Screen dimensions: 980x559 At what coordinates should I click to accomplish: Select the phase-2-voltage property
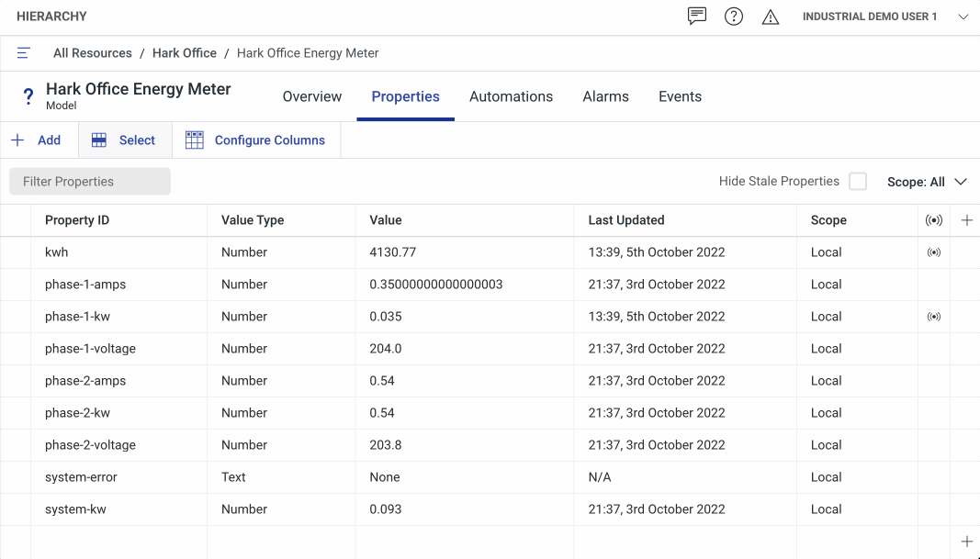[x=90, y=445]
